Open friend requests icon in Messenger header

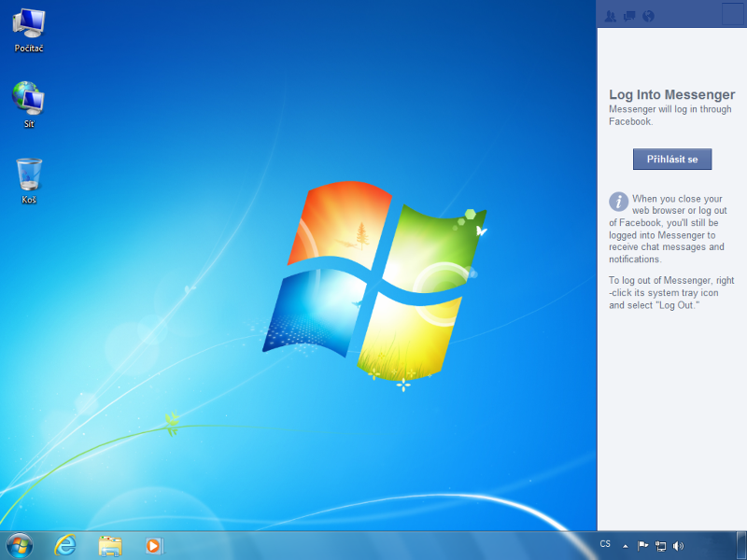point(611,16)
